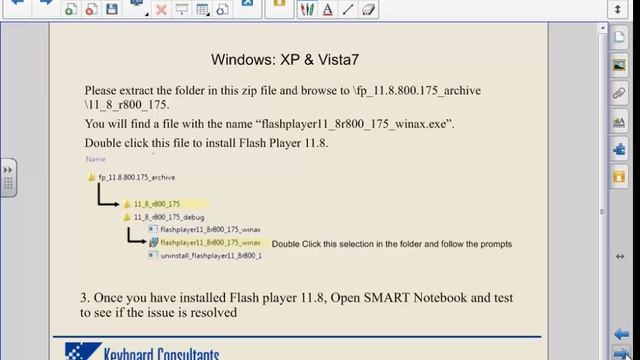Click the Add Page icon with green plus

[70, 9]
